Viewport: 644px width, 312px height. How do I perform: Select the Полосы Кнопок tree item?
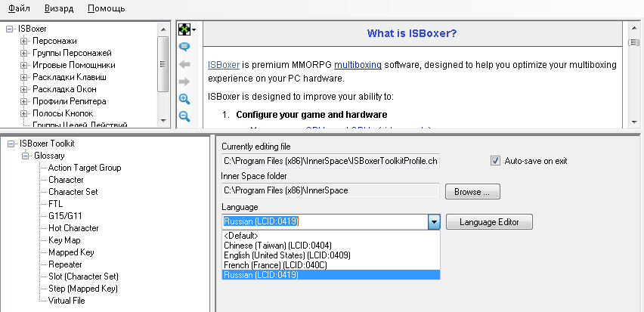(63, 113)
